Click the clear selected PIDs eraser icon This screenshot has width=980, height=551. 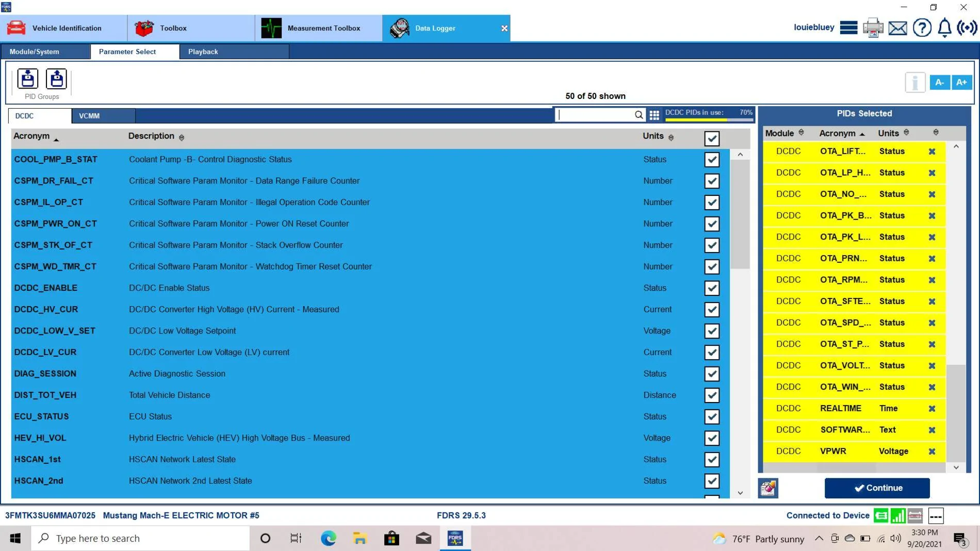click(x=767, y=488)
